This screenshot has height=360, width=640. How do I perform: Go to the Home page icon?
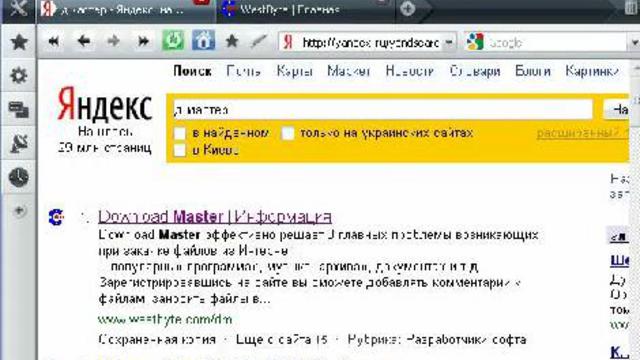pyautogui.click(x=203, y=40)
